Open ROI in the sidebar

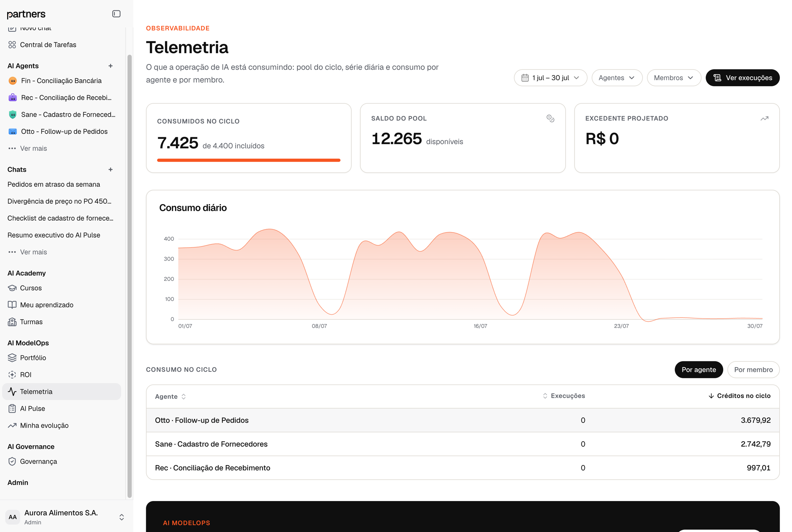pos(62,375)
